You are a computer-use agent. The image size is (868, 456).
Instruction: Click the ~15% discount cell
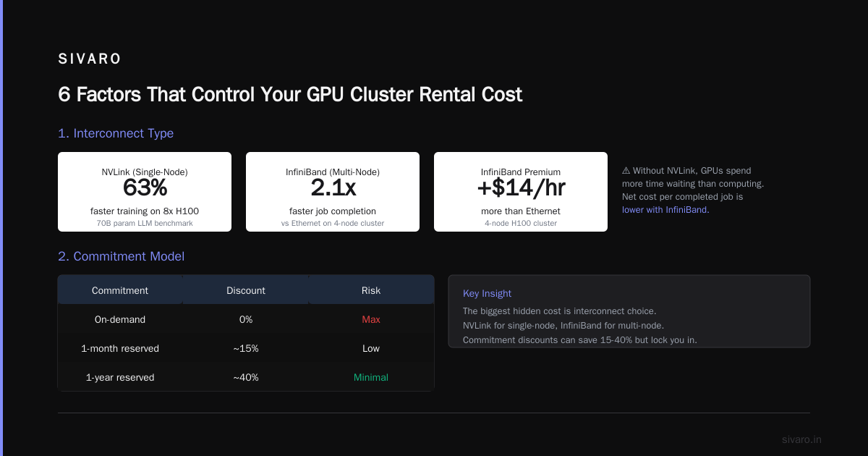[x=246, y=348]
